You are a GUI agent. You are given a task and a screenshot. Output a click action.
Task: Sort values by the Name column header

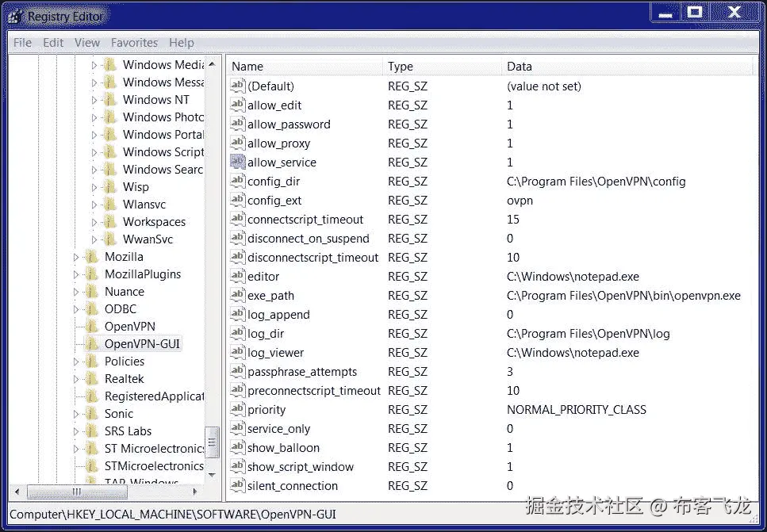pyautogui.click(x=305, y=67)
